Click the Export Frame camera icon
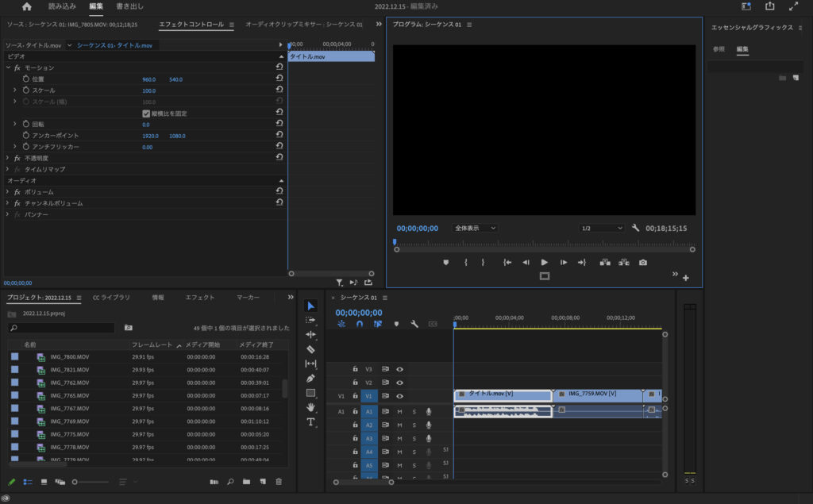This screenshot has width=813, height=504. click(643, 262)
